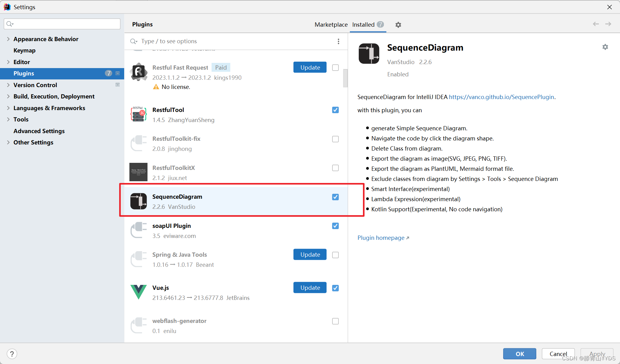Image resolution: width=620 pixels, height=364 pixels.
Task: Switch to the Marketplace tab
Action: pos(331,25)
